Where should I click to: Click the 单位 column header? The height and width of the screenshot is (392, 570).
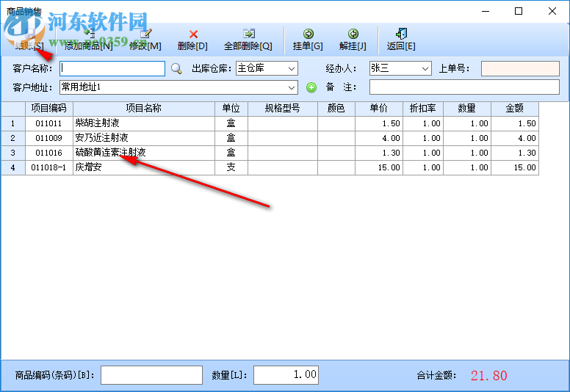231,109
